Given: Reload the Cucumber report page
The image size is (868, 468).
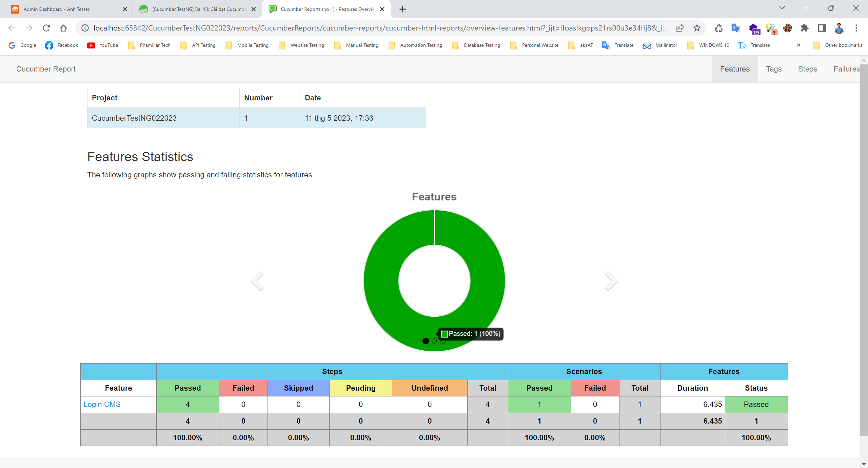Looking at the screenshot, I should click(46, 28).
